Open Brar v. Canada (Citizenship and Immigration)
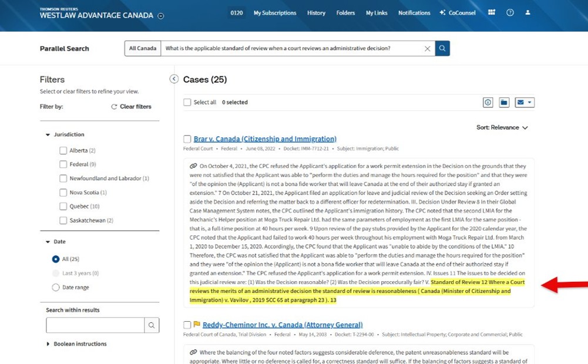Image resolution: width=588 pixels, height=364 pixels. 265,139
